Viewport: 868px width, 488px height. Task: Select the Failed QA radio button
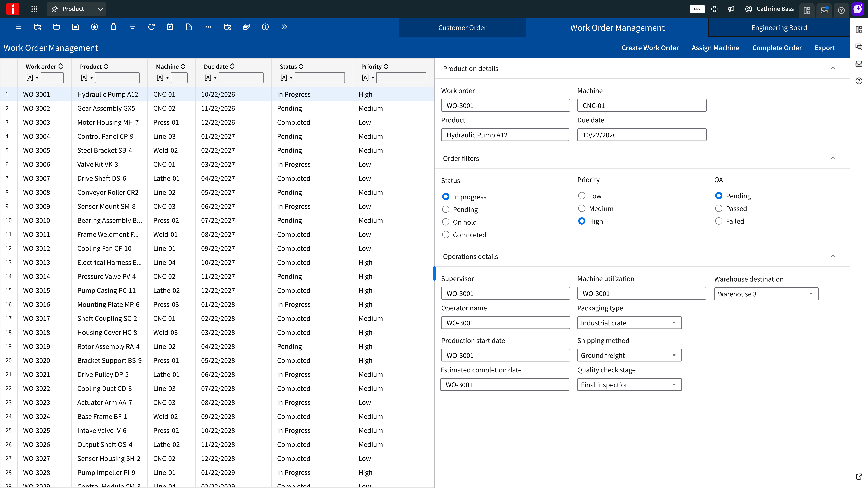[718, 221]
